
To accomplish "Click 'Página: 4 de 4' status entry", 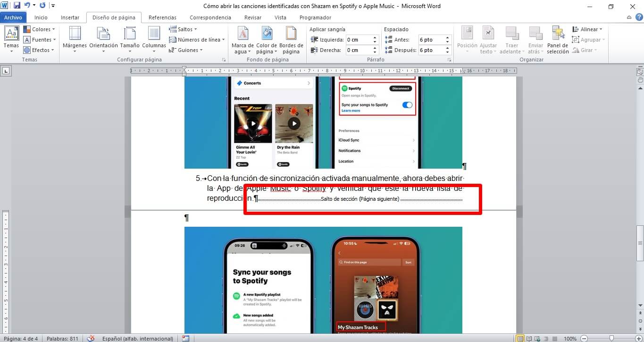I will pos(21,339).
